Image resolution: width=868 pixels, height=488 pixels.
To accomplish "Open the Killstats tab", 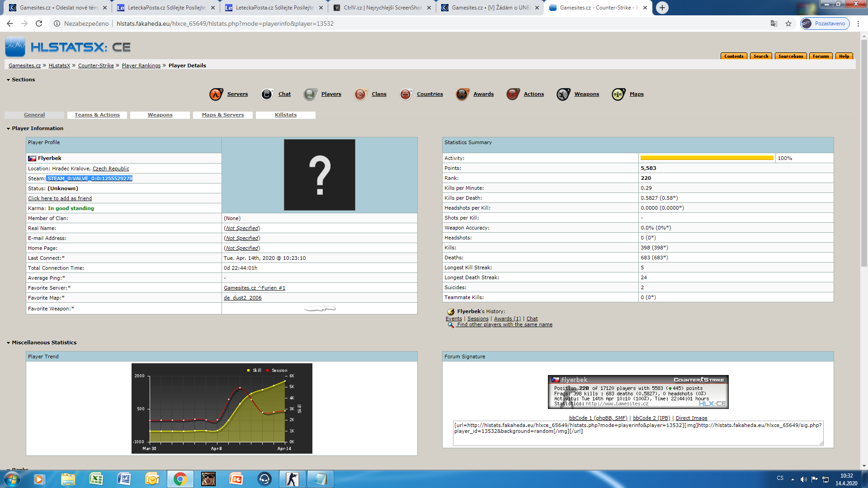I will pyautogui.click(x=286, y=115).
